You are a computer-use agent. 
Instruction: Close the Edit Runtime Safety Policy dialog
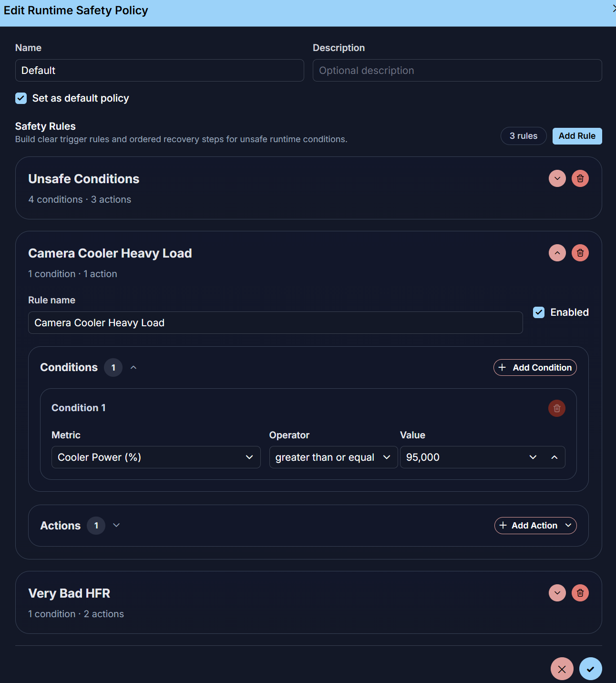click(x=614, y=9)
